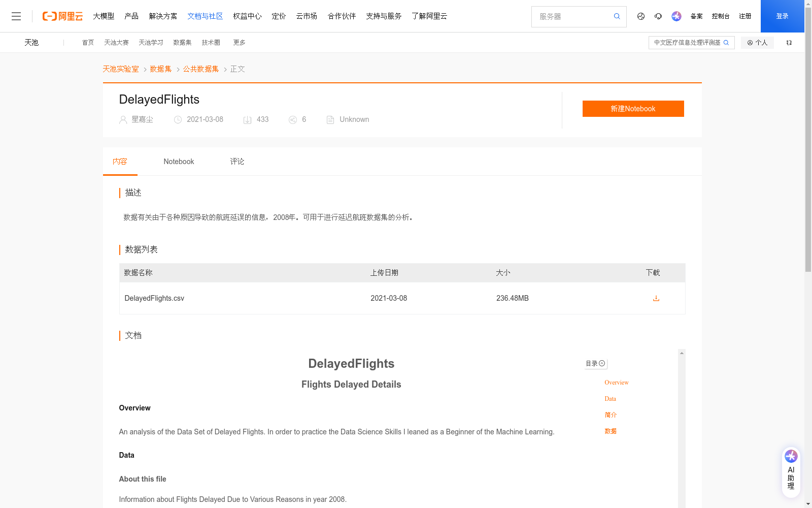Click the purple AI star icon in the header
The width and height of the screenshot is (812, 508).
pyautogui.click(x=676, y=16)
